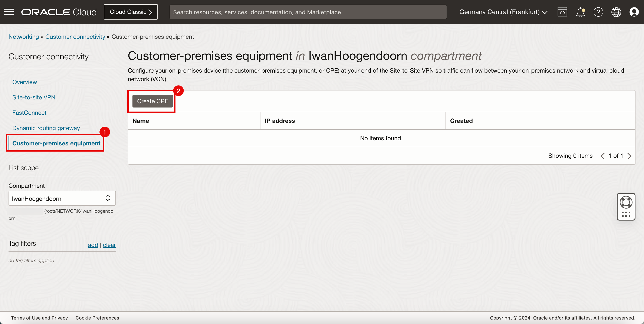Open the Cloud Shell terminal icon

click(563, 11)
